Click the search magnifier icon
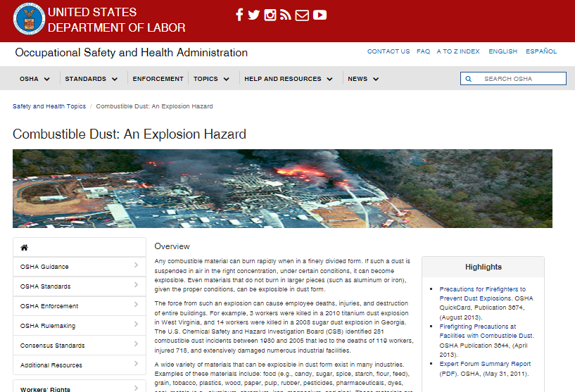Image resolution: width=575 pixels, height=392 pixels. tap(468, 79)
